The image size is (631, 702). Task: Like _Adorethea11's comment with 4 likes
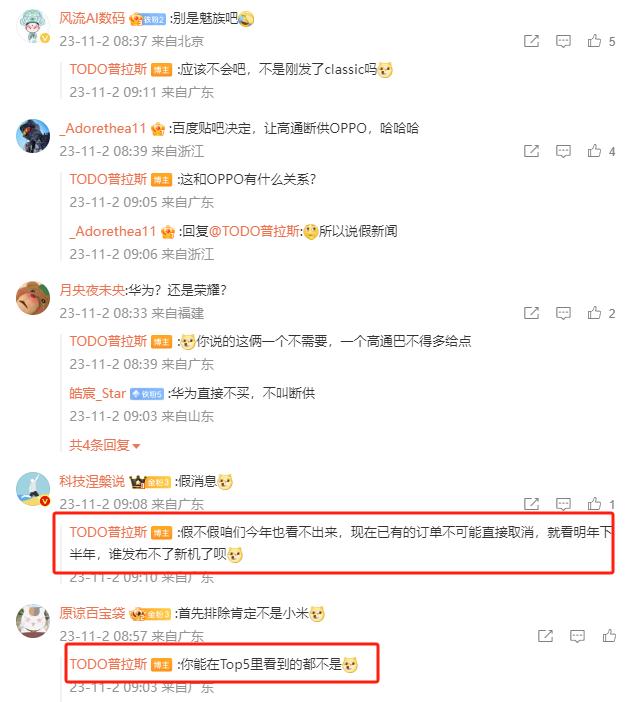(594, 151)
